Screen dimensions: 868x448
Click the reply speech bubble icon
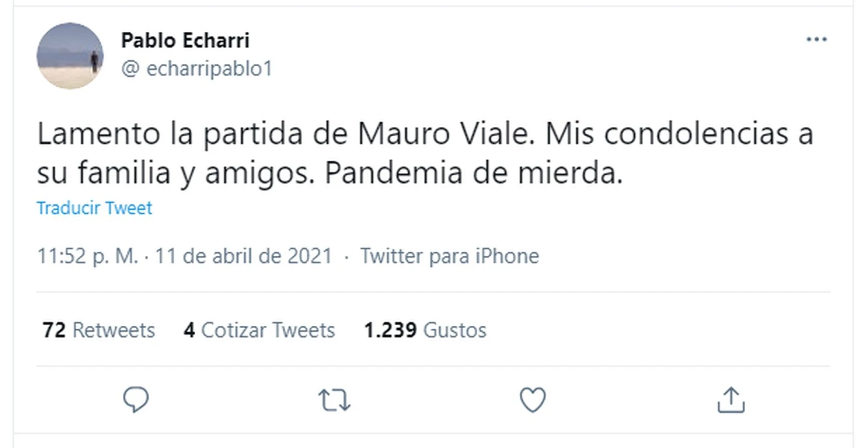coord(136,400)
